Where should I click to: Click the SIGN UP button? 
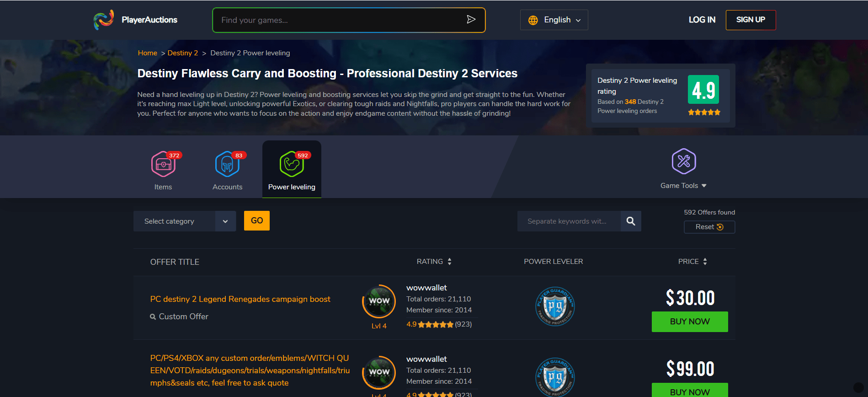pos(750,20)
